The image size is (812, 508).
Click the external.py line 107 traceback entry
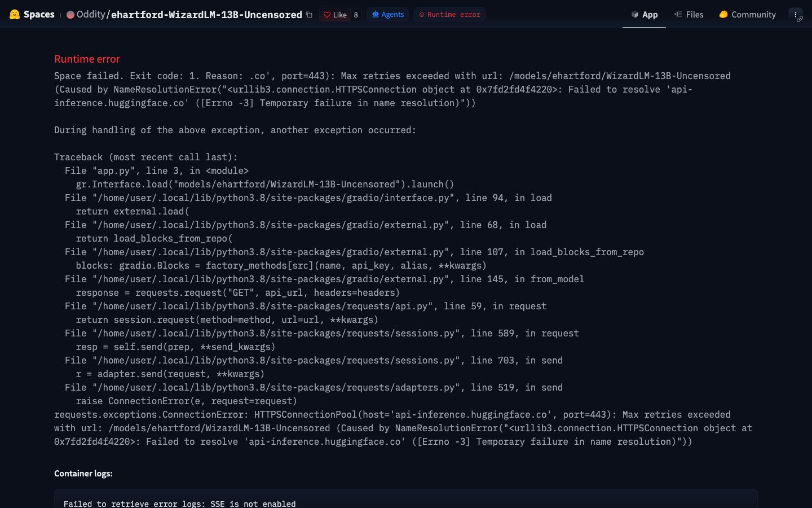coord(354,252)
